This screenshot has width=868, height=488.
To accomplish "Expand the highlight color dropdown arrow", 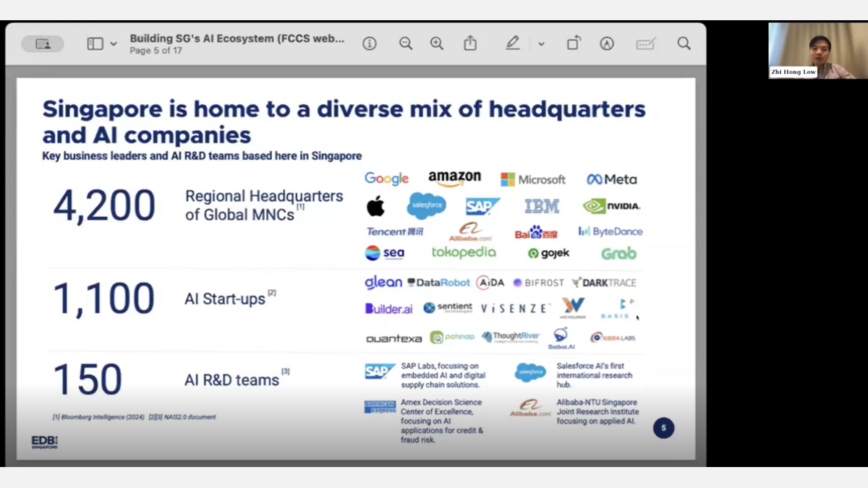I will pyautogui.click(x=541, y=44).
